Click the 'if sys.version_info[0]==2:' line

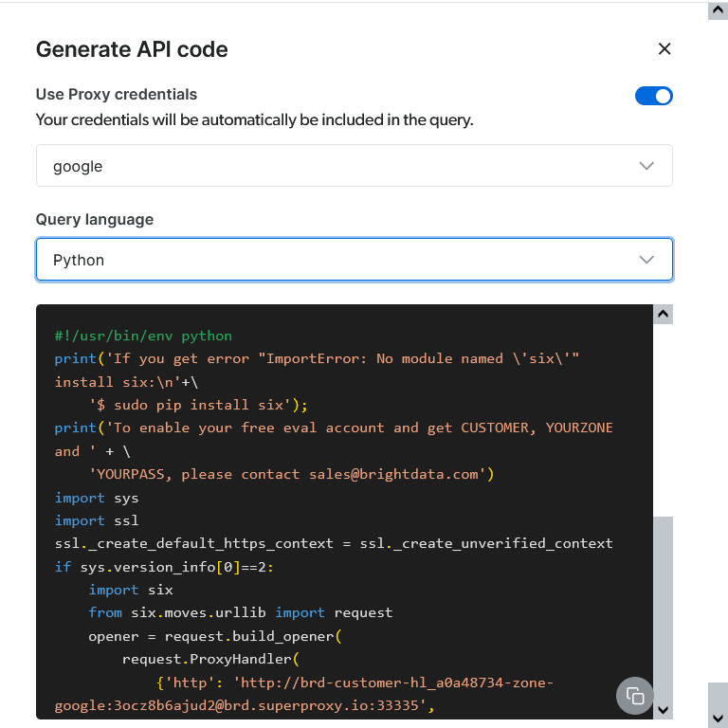coord(164,567)
